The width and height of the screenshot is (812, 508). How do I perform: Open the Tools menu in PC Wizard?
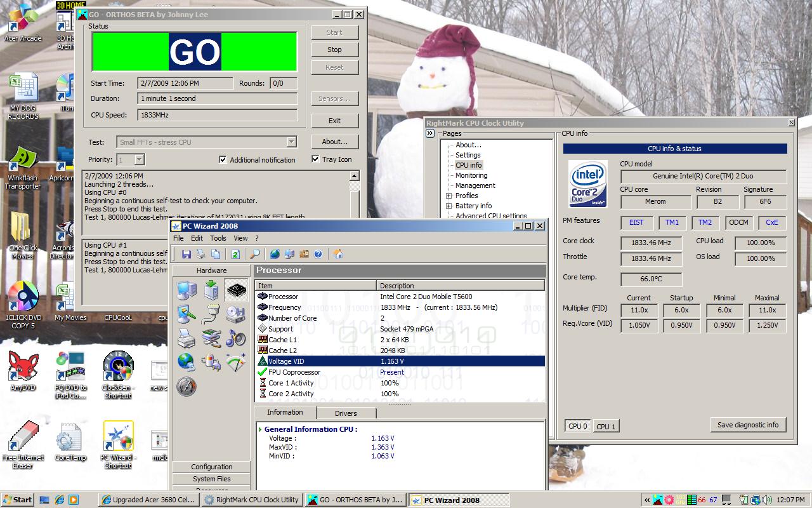(218, 238)
